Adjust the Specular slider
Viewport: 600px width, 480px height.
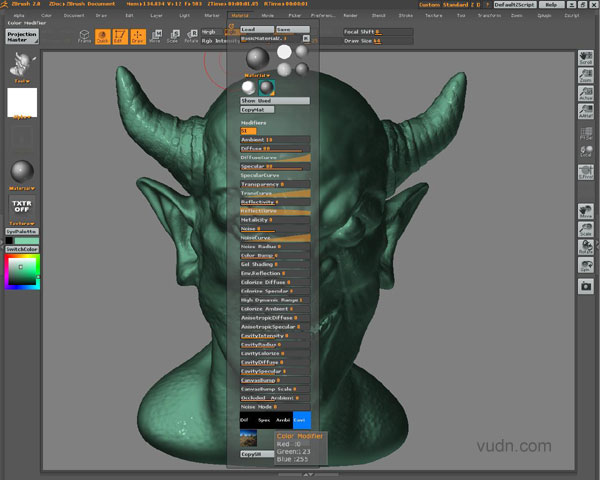275,167
